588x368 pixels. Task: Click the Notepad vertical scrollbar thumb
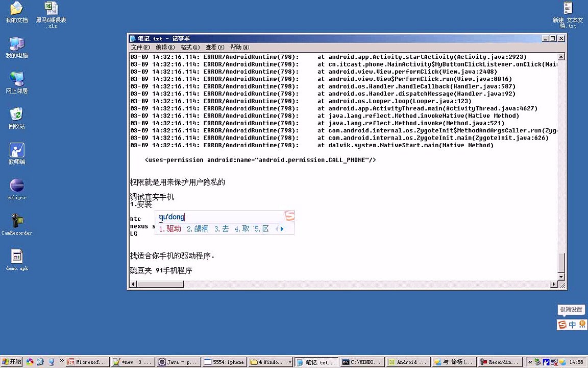click(561, 263)
